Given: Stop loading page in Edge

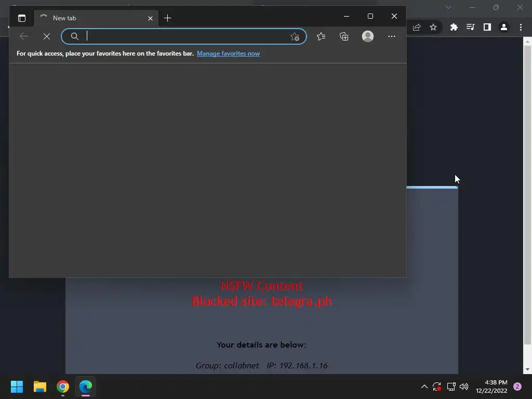Looking at the screenshot, I should tap(47, 36).
